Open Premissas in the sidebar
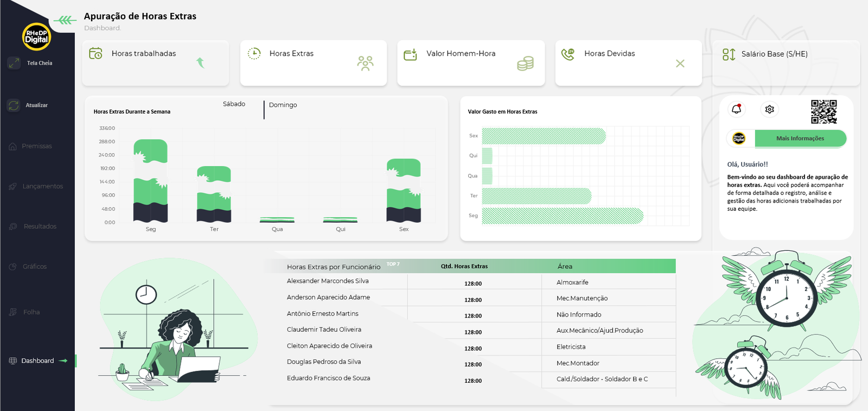868x411 pixels. coord(36,146)
